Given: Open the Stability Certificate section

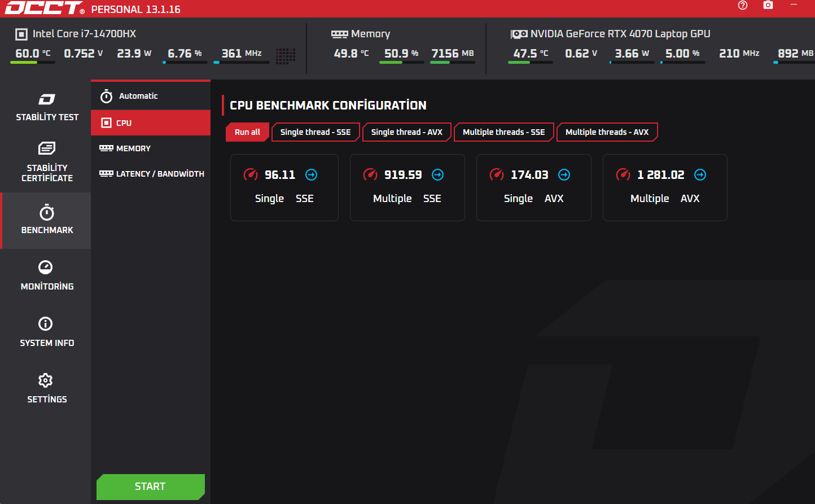Looking at the screenshot, I should [47, 163].
